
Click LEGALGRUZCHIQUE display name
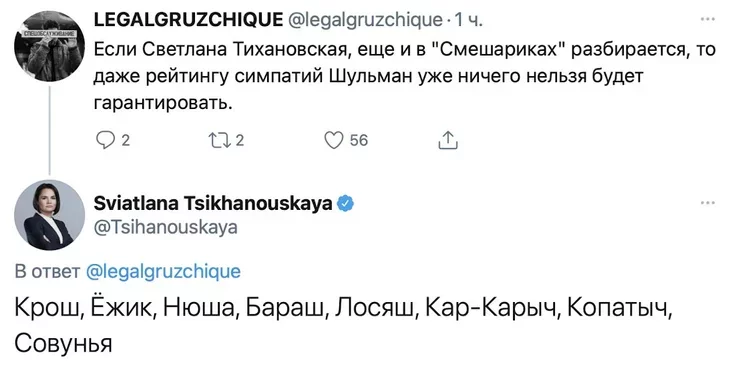click(x=188, y=20)
